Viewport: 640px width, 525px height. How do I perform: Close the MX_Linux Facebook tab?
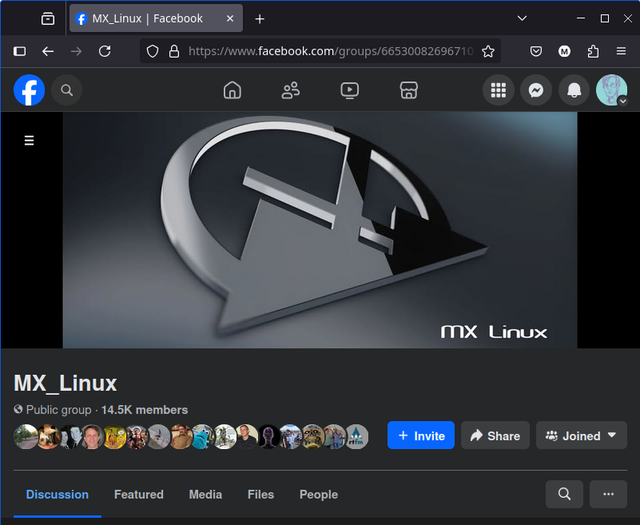pos(230,18)
